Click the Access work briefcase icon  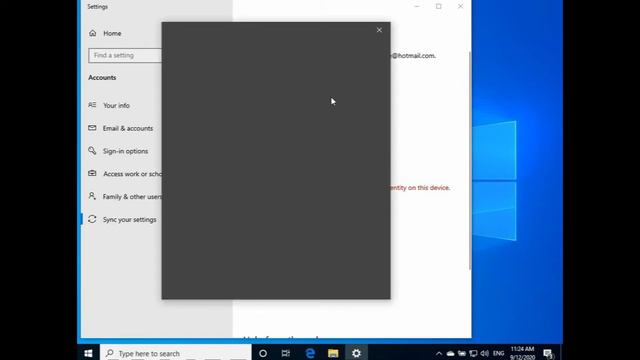(92, 173)
